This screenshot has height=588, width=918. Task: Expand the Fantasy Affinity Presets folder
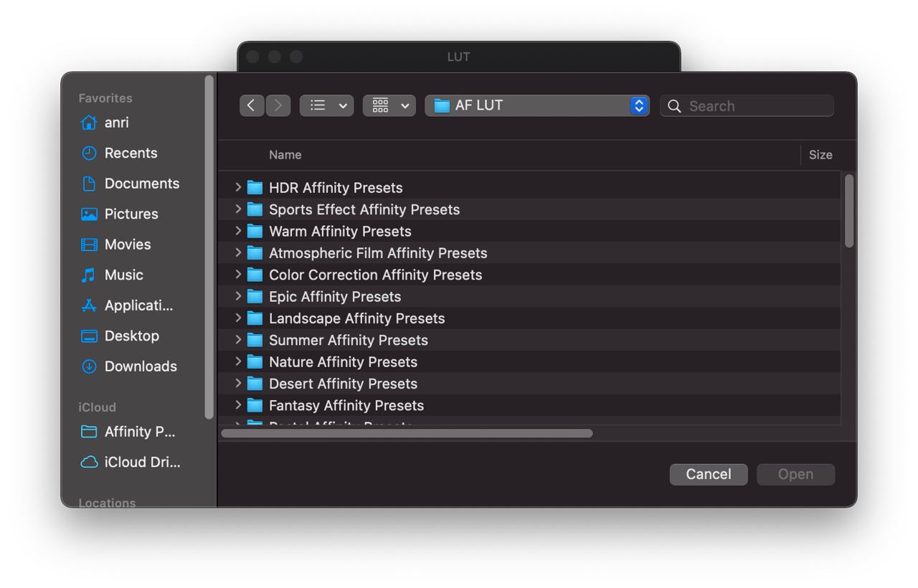238,405
